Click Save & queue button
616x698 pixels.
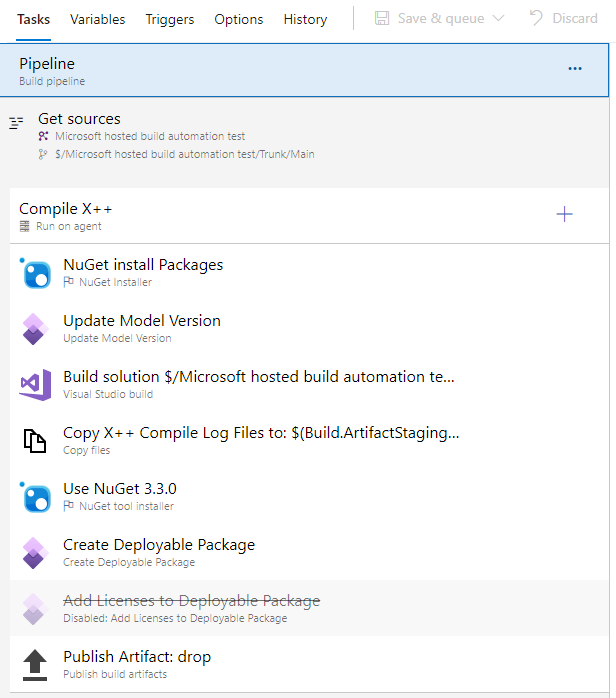430,18
